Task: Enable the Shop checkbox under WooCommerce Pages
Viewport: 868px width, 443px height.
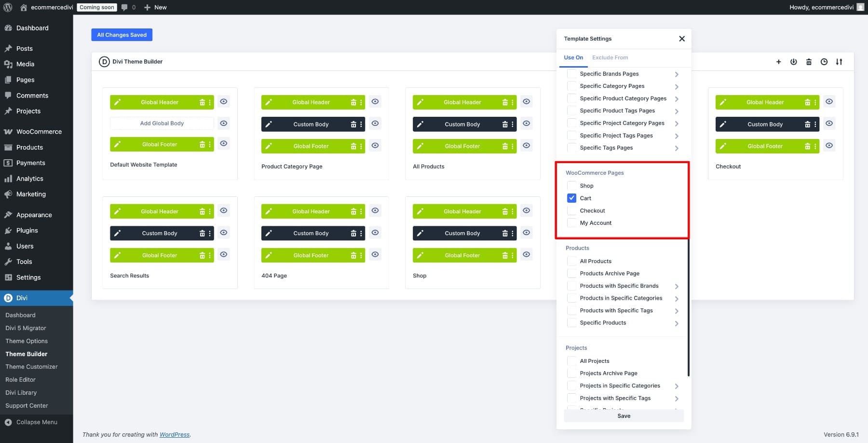Action: (x=571, y=186)
